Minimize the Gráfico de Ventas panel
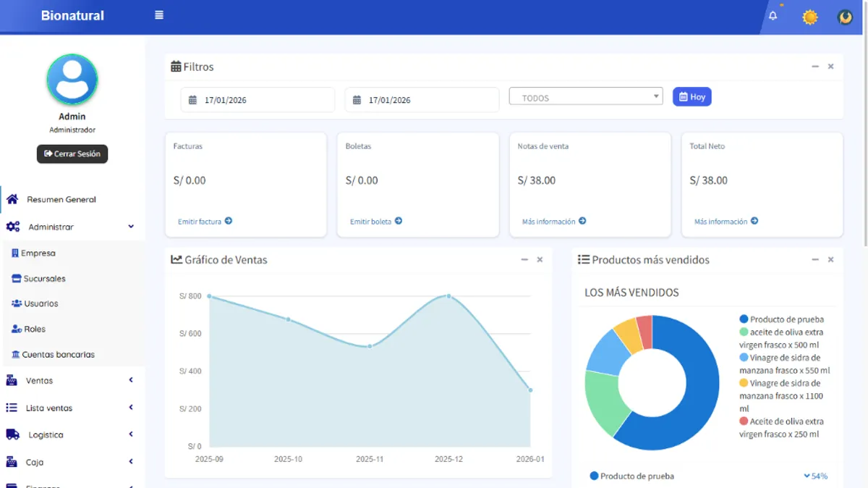 (x=524, y=258)
